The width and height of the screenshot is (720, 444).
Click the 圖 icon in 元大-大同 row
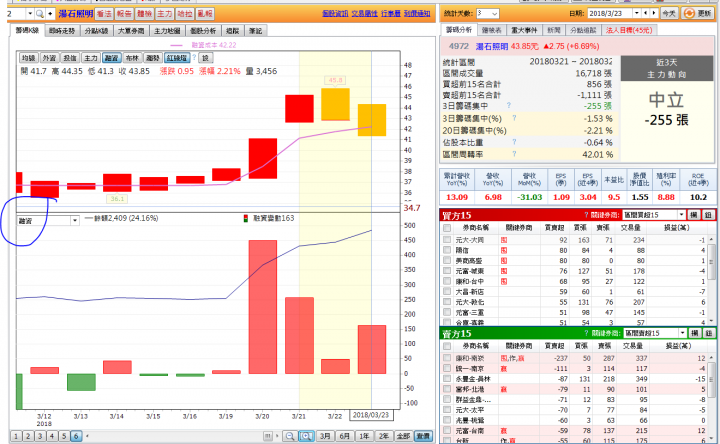[x=504, y=240]
